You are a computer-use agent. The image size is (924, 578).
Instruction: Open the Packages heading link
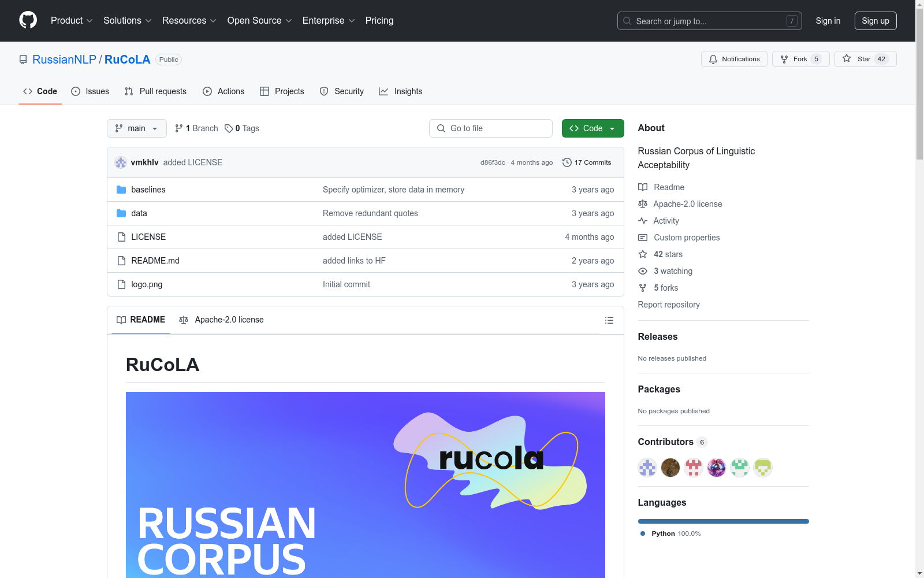(x=659, y=390)
